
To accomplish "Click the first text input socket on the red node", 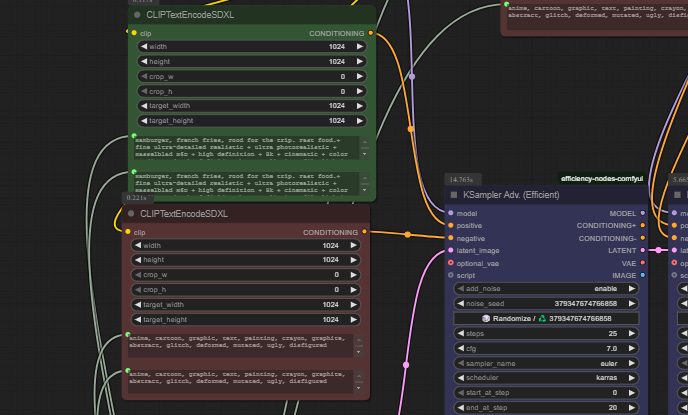I will [x=128, y=334].
